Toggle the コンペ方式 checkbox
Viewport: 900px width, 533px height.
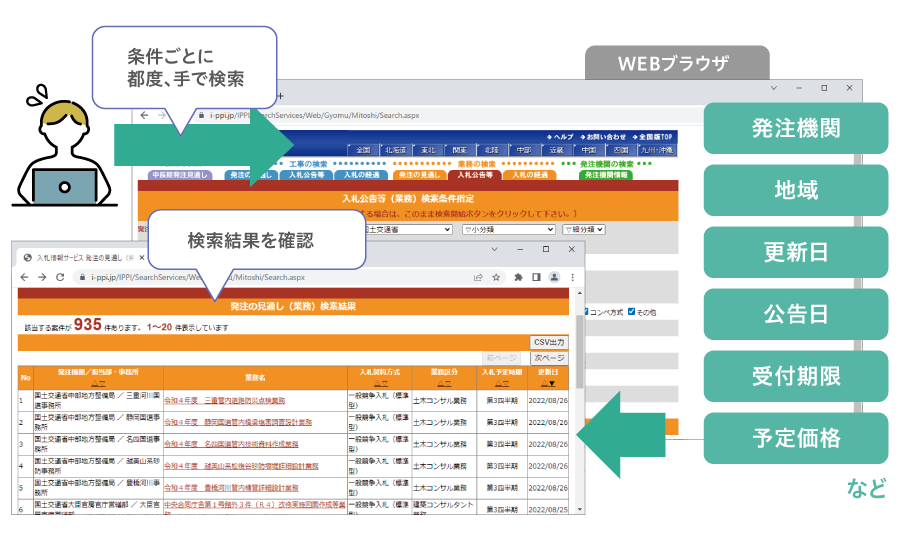[x=586, y=312]
